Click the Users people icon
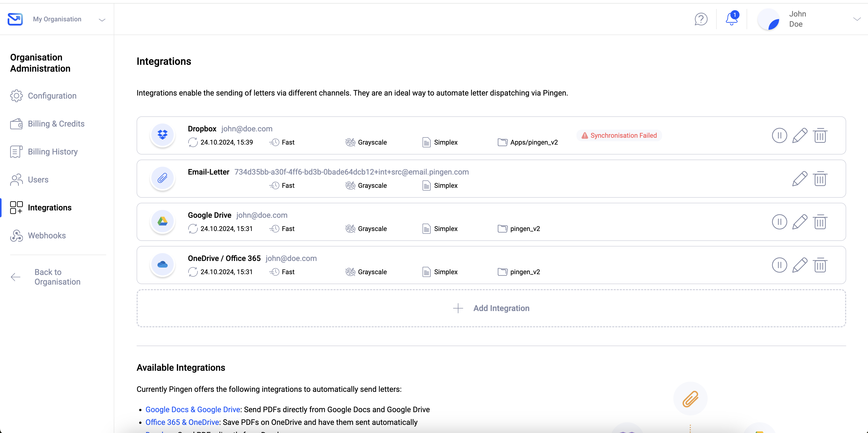868x433 pixels. (16, 180)
